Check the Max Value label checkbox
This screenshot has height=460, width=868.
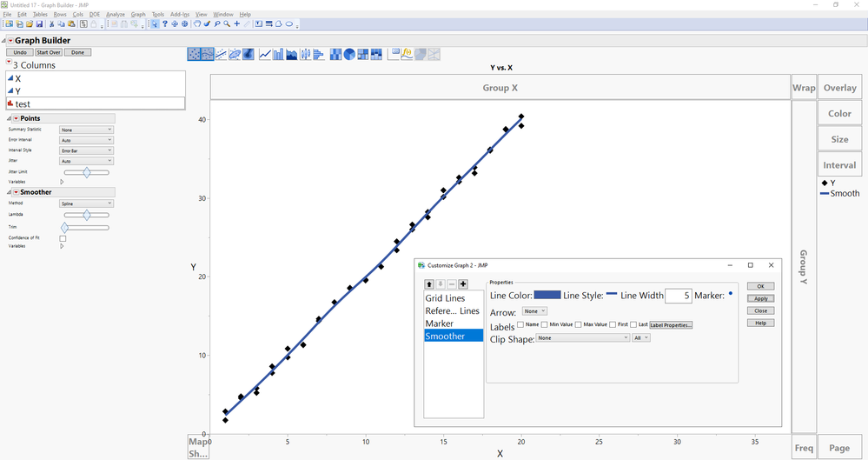click(x=579, y=324)
